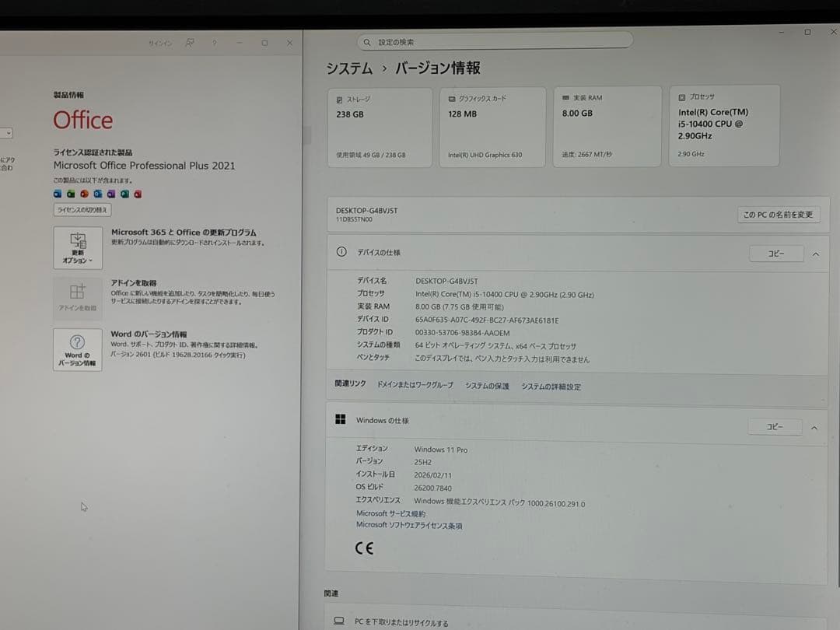The image size is (840, 630).
Task: Click この PC の名前を変更 button
Action: click(778, 215)
